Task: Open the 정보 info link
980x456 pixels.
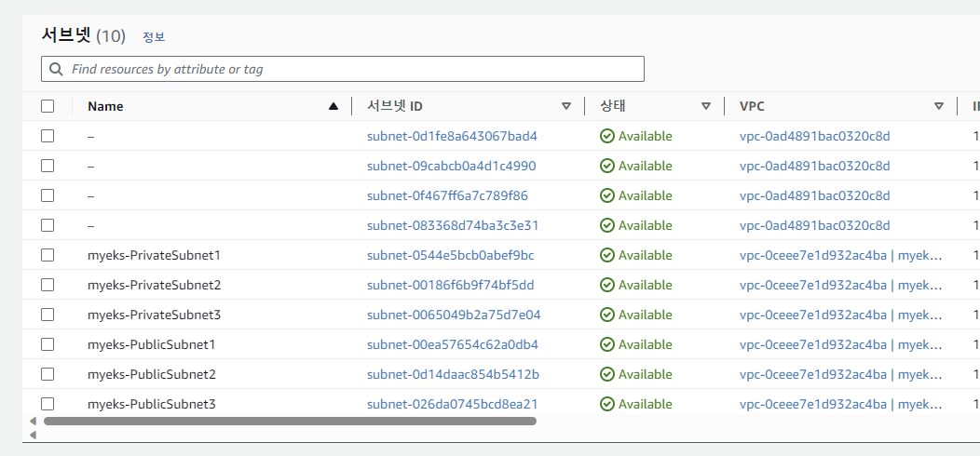Action: click(154, 37)
